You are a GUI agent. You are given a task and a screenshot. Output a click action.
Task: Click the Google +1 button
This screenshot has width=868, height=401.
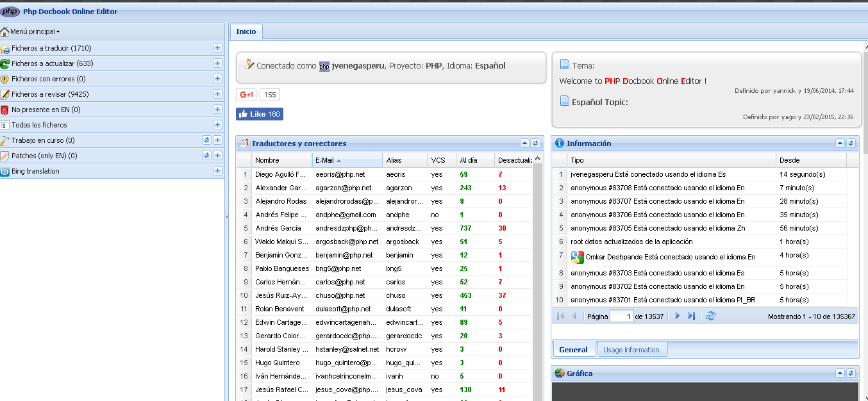247,95
